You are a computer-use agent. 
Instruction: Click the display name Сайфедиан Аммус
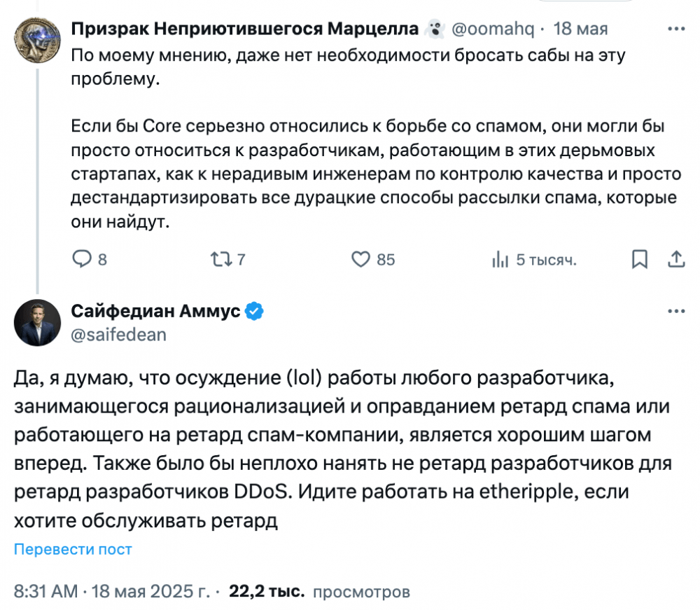point(156,311)
